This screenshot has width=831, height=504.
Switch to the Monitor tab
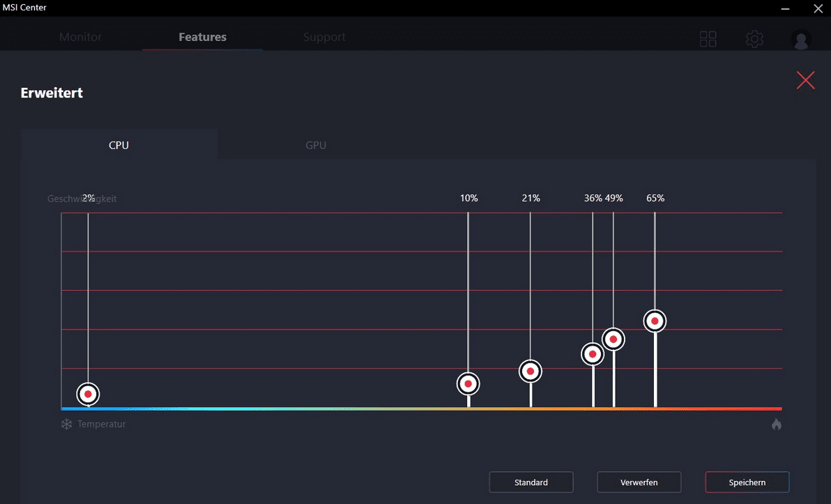click(81, 37)
